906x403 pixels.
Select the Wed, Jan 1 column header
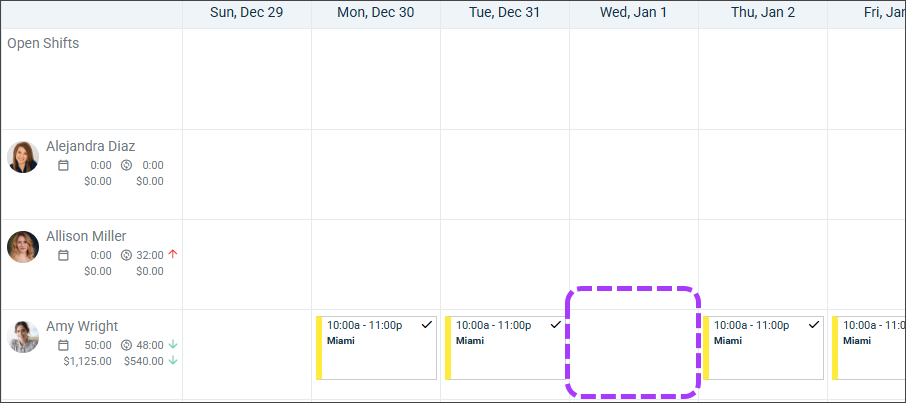click(633, 12)
